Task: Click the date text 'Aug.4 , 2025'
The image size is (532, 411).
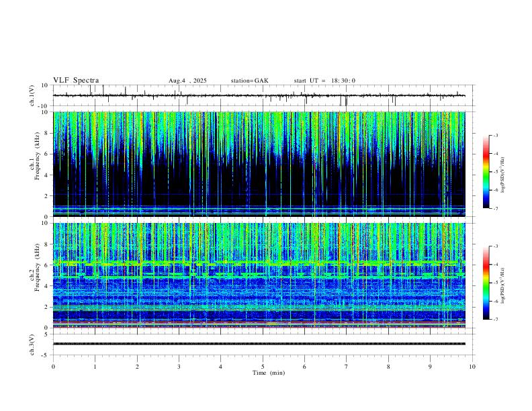Action: coord(187,81)
